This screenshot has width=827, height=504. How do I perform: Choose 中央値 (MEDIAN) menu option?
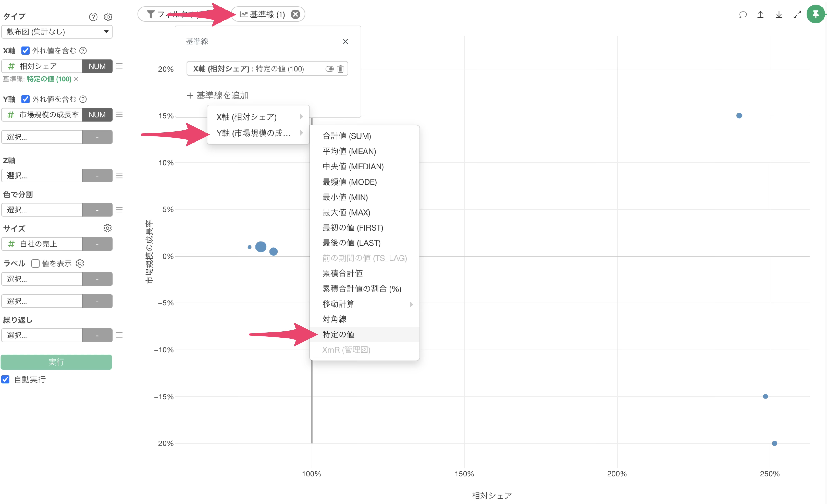tap(353, 167)
